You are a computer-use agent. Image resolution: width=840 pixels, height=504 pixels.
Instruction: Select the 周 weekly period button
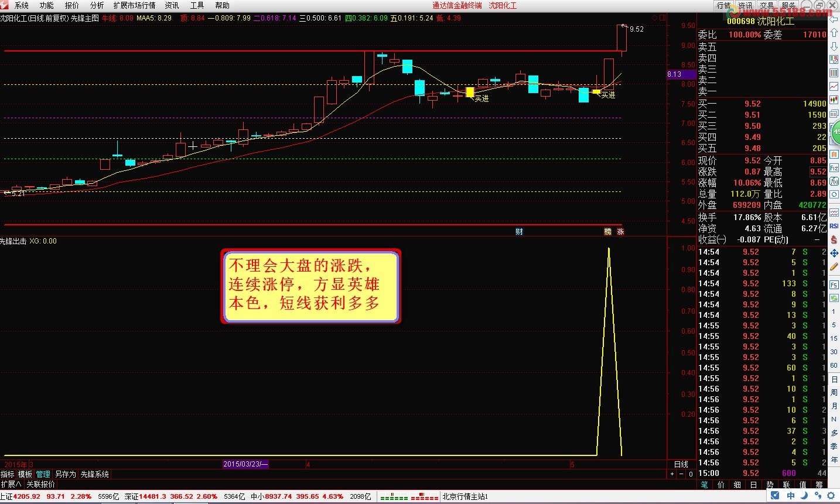(x=834, y=392)
